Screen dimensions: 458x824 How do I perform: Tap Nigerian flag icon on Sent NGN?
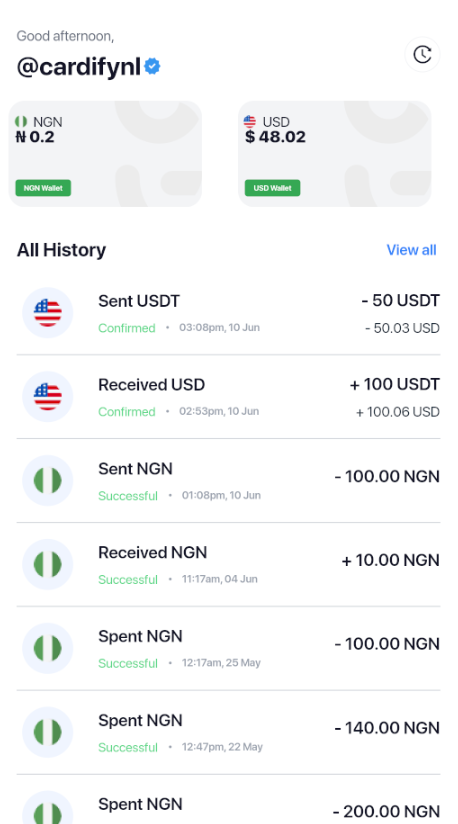[47, 481]
